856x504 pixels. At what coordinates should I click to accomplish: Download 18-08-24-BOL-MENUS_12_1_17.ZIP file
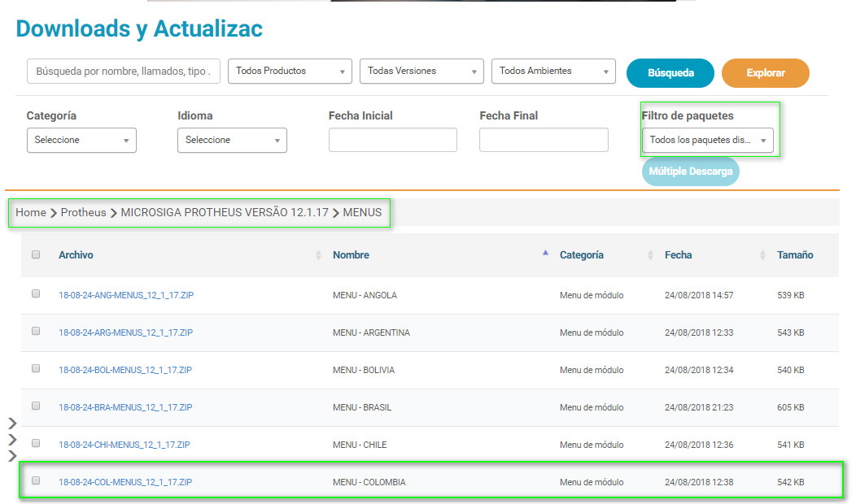click(125, 370)
